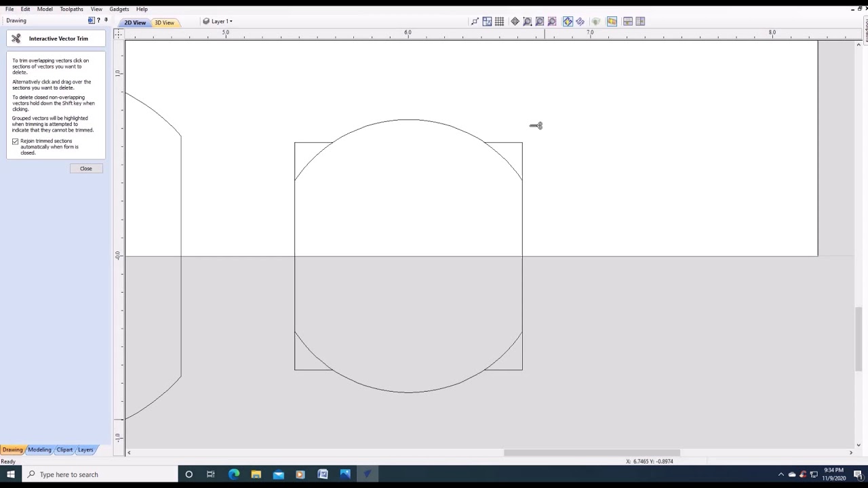
Task: Toggle the smart snapping guide lines icon
Action: point(487,22)
